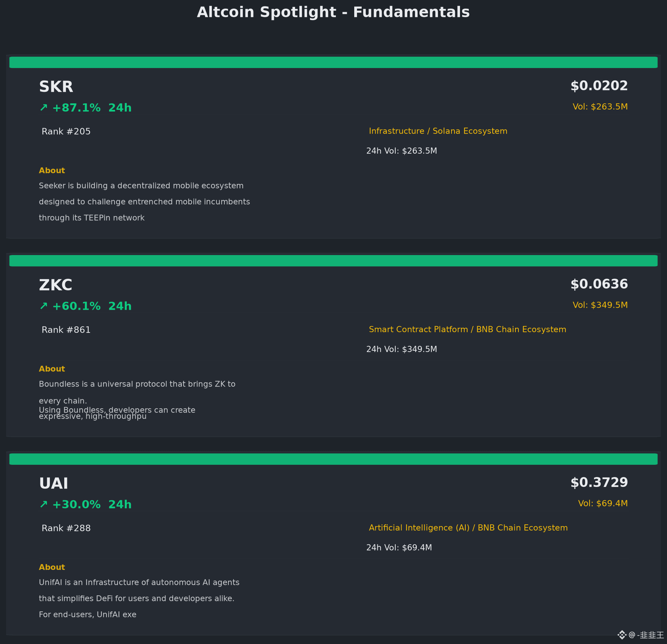Select the ZKC ticker heading
Viewport: 667px width, 644px height.
(x=55, y=285)
